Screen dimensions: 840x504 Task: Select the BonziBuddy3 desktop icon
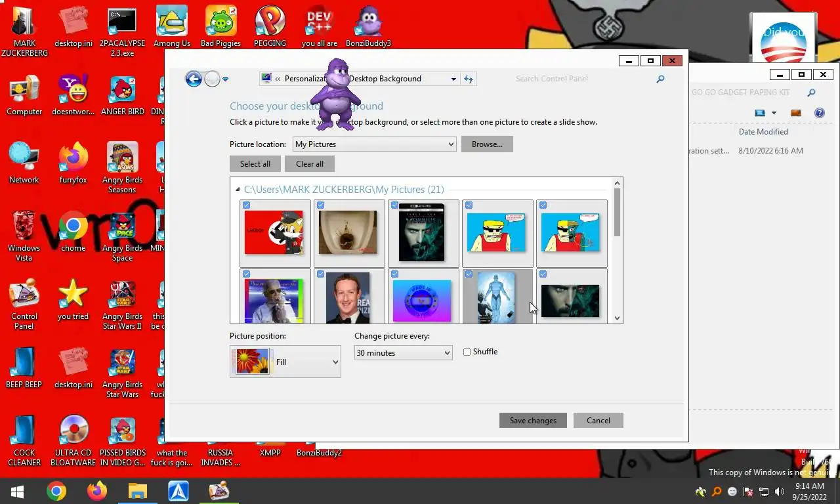(x=368, y=27)
